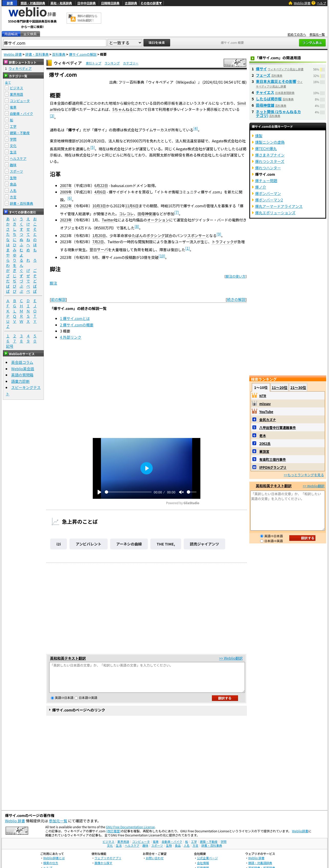Screen dimensions: 329x868
Task: Play the video with center play button
Action: click(146, 468)
